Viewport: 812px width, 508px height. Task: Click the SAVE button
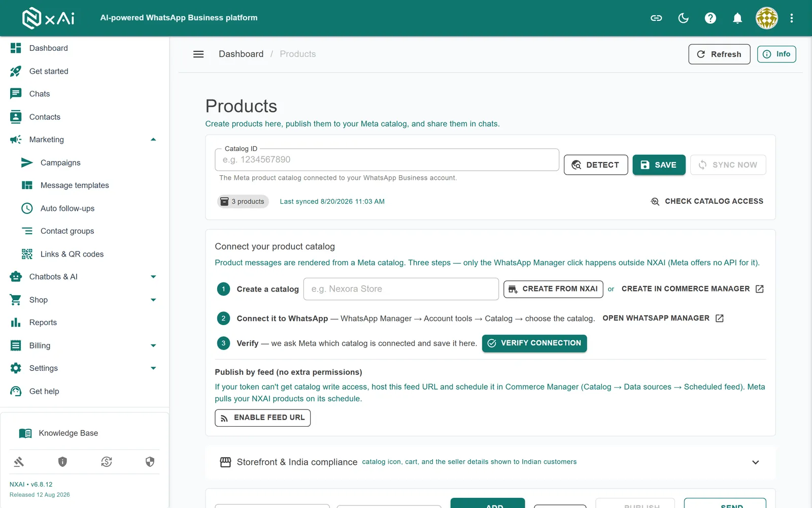(x=659, y=165)
